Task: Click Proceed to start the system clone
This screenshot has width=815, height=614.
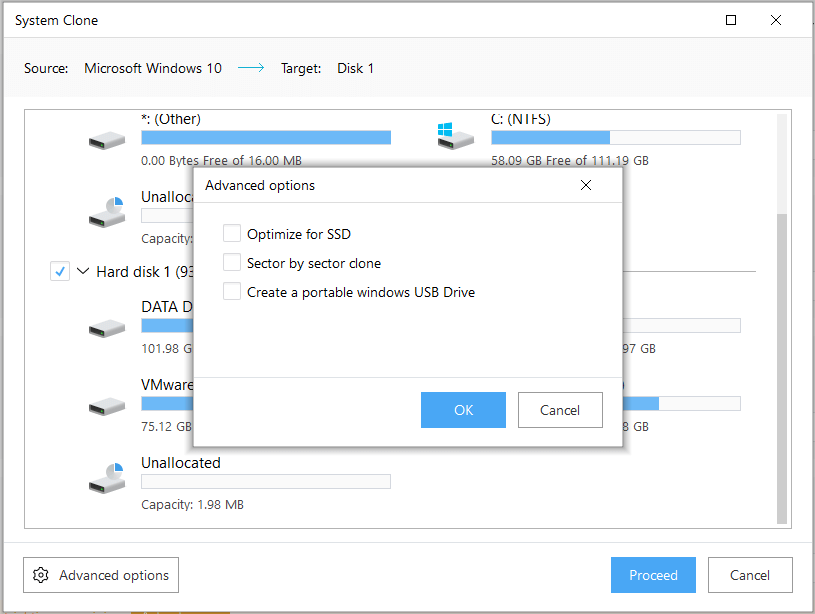Action: (x=653, y=575)
